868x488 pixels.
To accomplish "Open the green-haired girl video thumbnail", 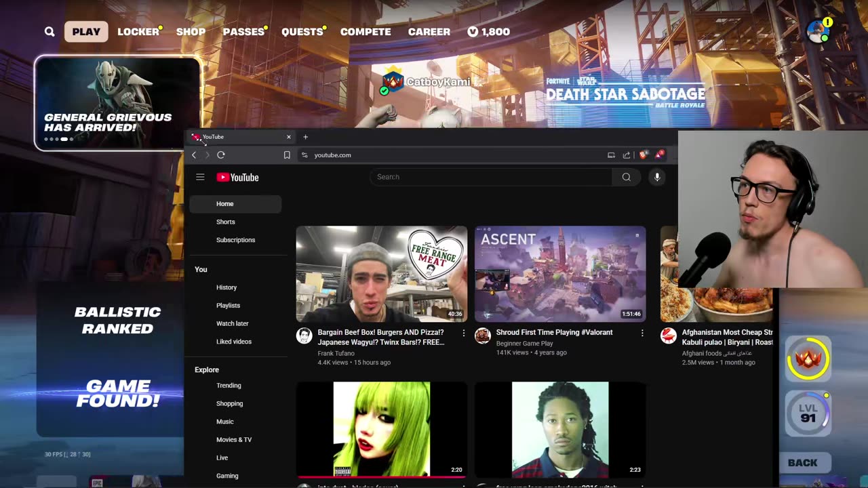I will [382, 429].
